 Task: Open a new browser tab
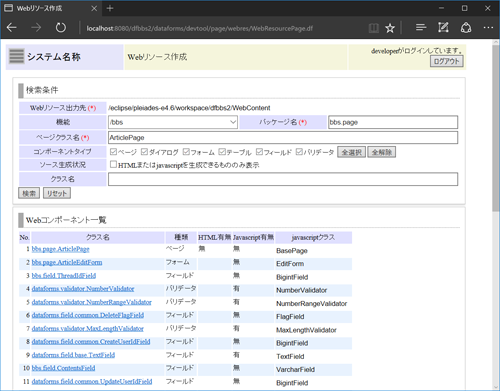click(110, 9)
